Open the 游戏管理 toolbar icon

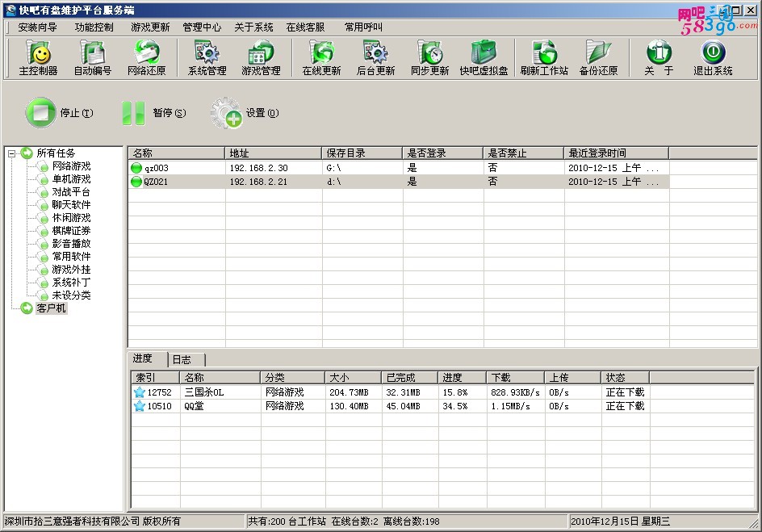pyautogui.click(x=262, y=58)
